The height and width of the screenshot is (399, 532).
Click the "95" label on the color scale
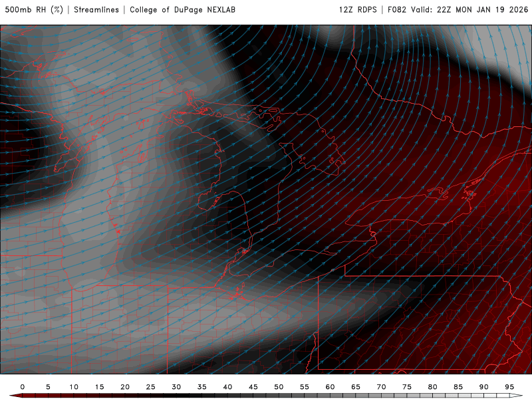click(509, 387)
